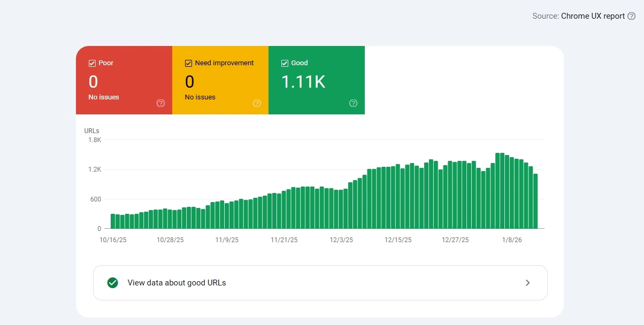Disable the Need improvement checkbox
The height and width of the screenshot is (325, 644).
(x=188, y=63)
